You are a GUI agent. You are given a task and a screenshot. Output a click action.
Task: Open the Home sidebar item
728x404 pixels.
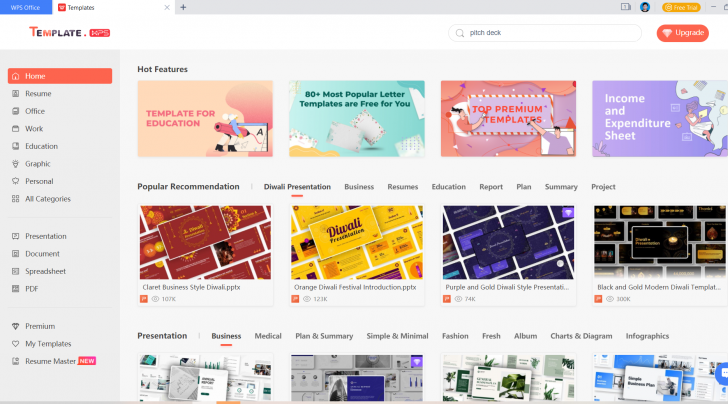click(x=60, y=76)
